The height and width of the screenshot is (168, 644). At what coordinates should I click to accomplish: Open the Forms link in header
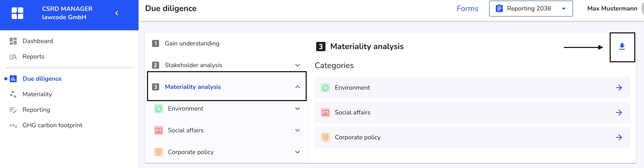coord(467,9)
